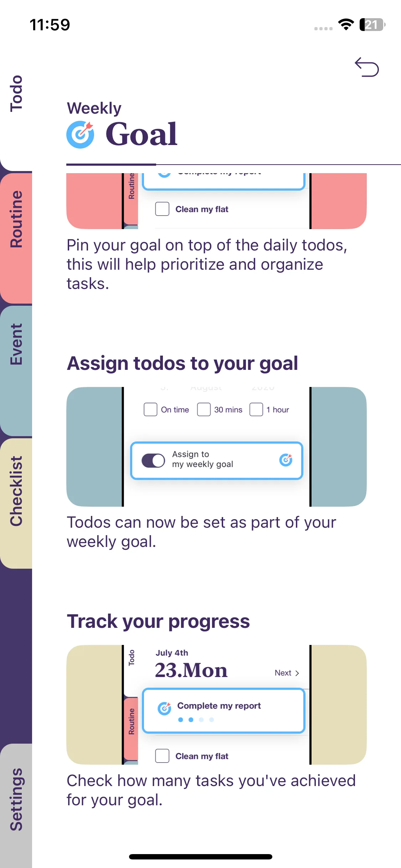The height and width of the screenshot is (868, 401).
Task: Tick the 30 mins checkbox
Action: [x=204, y=409]
